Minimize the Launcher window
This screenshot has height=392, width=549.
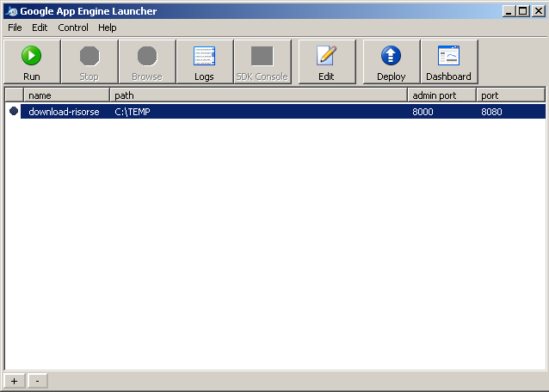[x=509, y=11]
